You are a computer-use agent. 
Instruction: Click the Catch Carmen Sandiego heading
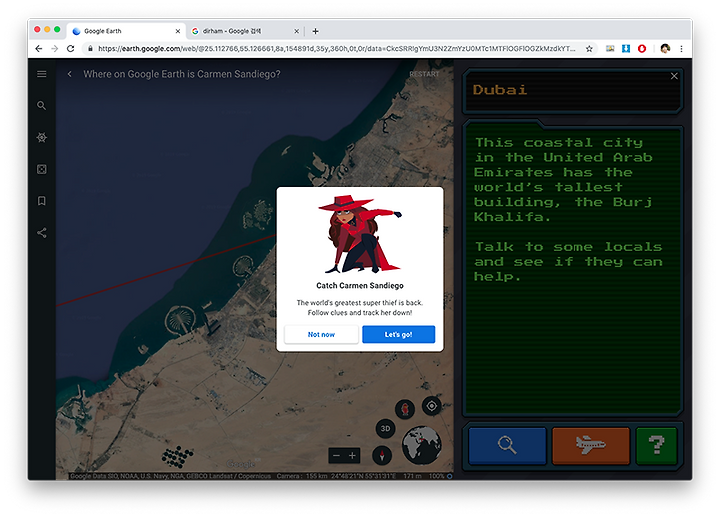(x=360, y=286)
